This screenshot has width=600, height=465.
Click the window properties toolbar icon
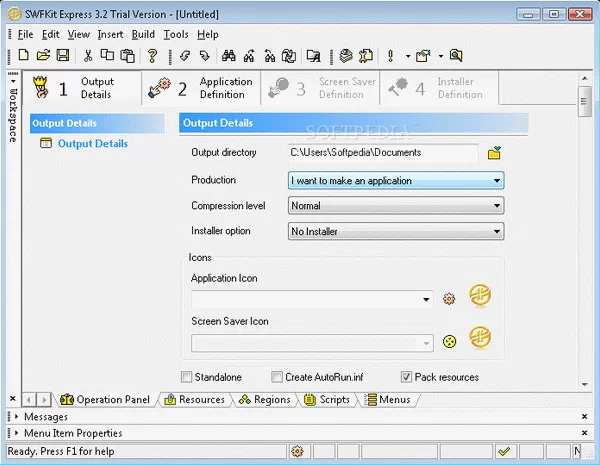click(423, 56)
